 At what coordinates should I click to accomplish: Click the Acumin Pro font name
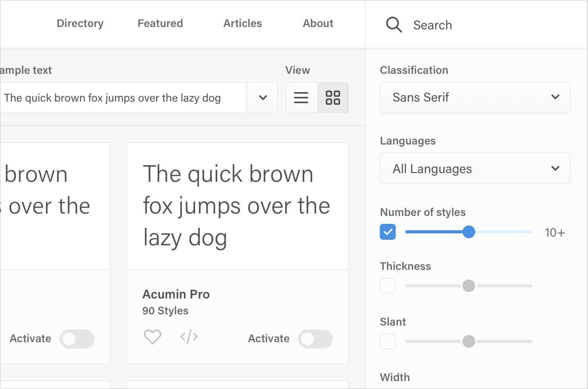(176, 294)
